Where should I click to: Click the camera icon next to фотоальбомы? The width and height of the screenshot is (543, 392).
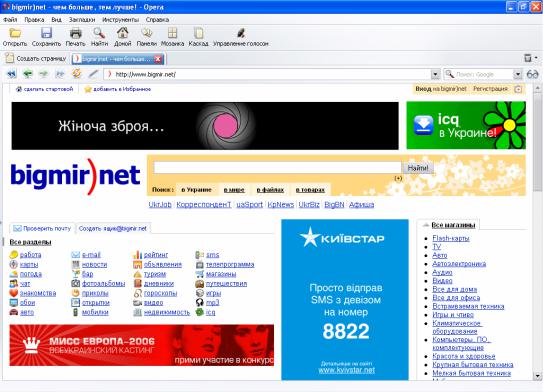click(75, 284)
